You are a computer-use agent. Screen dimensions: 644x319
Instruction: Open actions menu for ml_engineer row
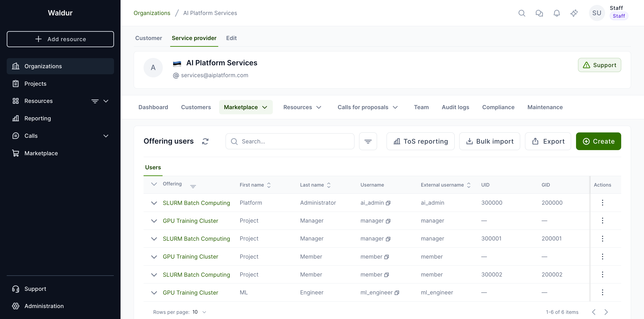[x=602, y=292]
